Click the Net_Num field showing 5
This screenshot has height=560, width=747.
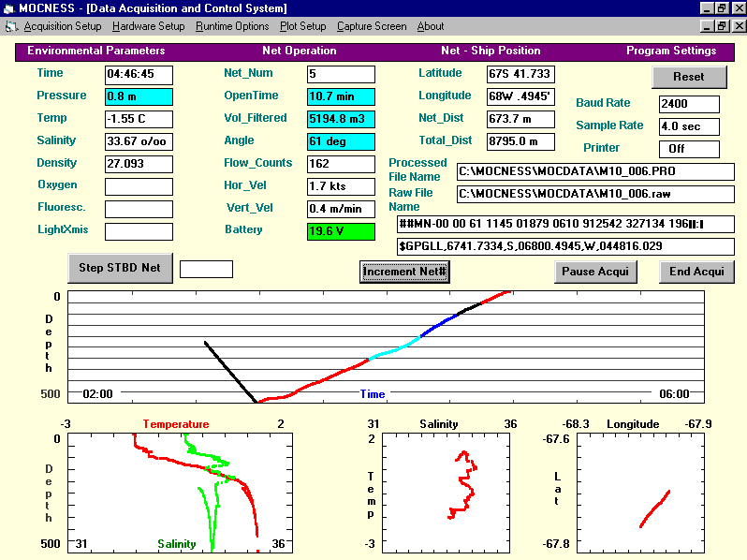341,74
